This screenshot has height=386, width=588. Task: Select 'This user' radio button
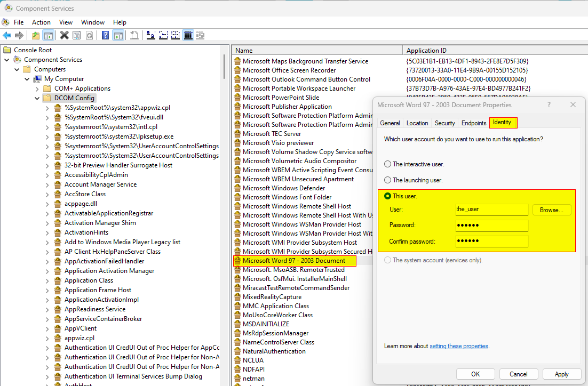click(388, 196)
